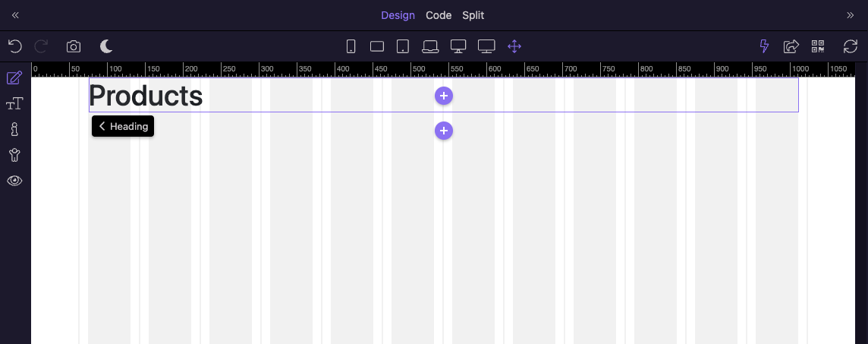Switch to the Split view tab
Image resolution: width=868 pixels, height=344 pixels.
473,15
